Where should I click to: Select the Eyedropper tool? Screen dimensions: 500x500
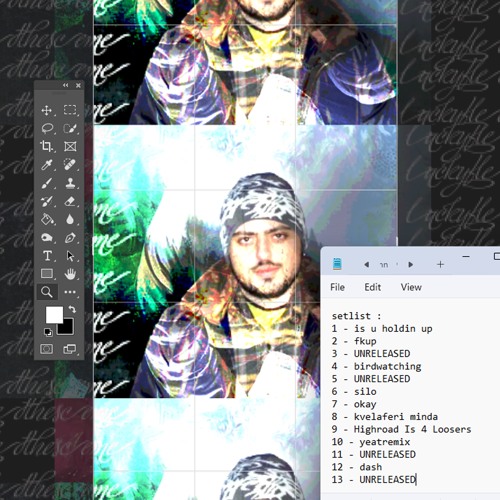pos(47,165)
